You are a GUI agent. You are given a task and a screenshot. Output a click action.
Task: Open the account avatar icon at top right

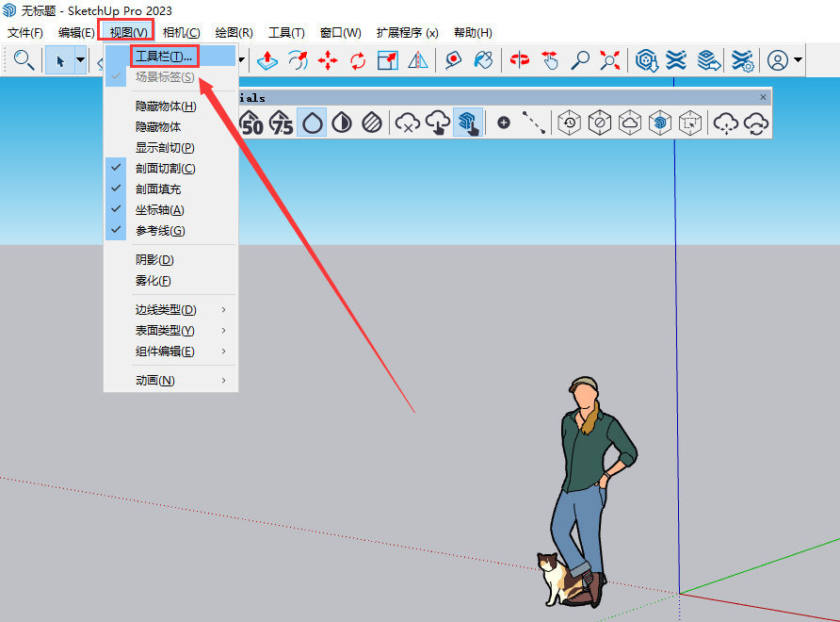(x=778, y=60)
